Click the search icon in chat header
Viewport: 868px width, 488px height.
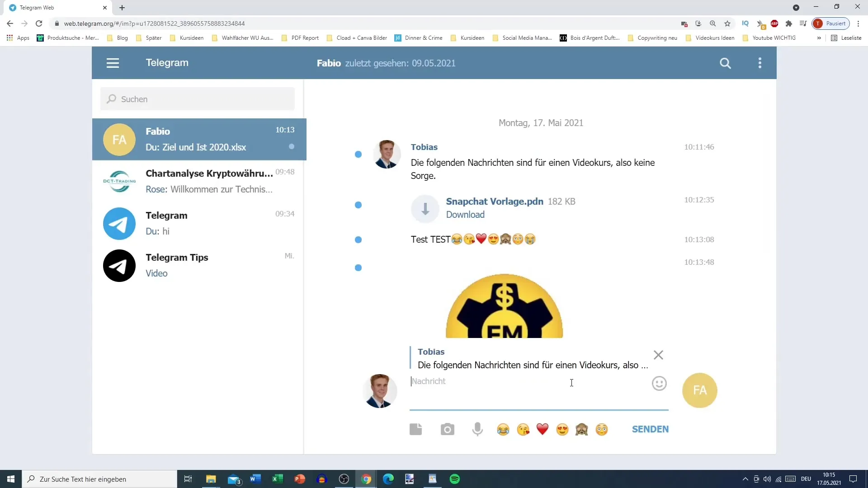725,63
